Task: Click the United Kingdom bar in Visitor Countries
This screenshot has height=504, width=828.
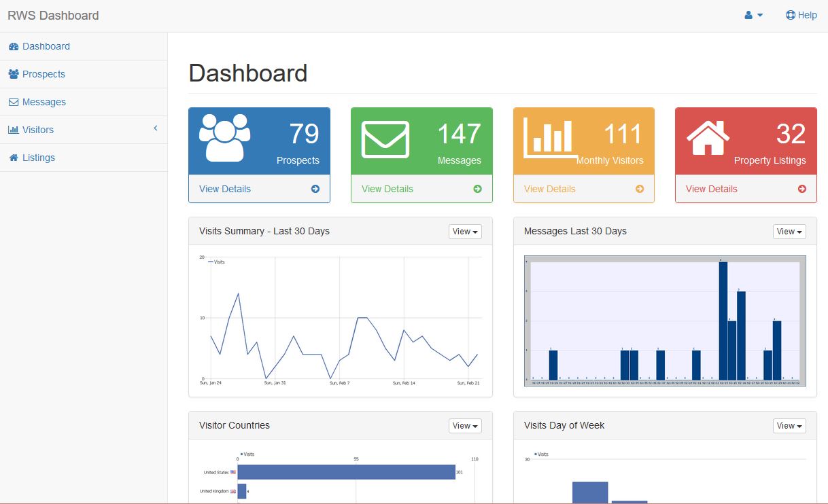Action: click(241, 491)
